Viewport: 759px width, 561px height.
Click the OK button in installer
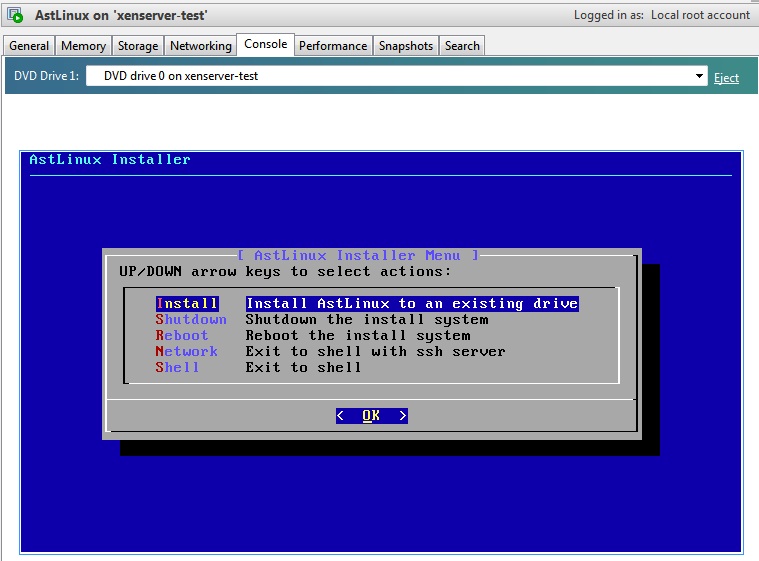pyautogui.click(x=372, y=416)
